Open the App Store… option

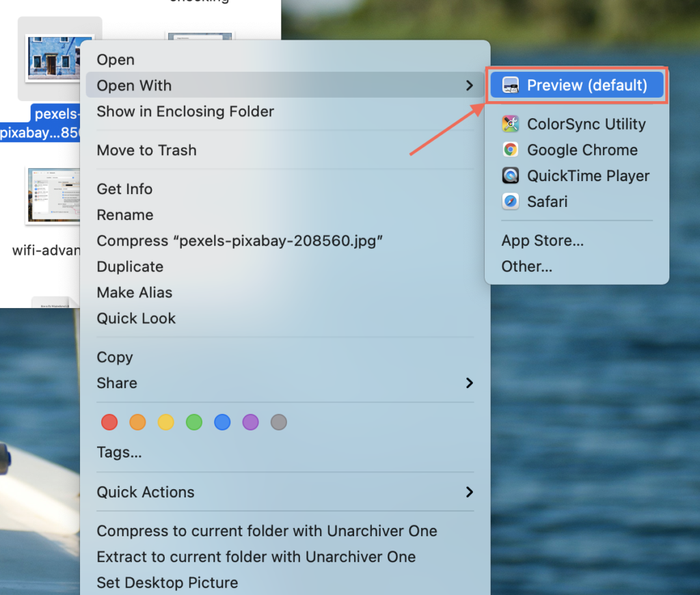[542, 241]
